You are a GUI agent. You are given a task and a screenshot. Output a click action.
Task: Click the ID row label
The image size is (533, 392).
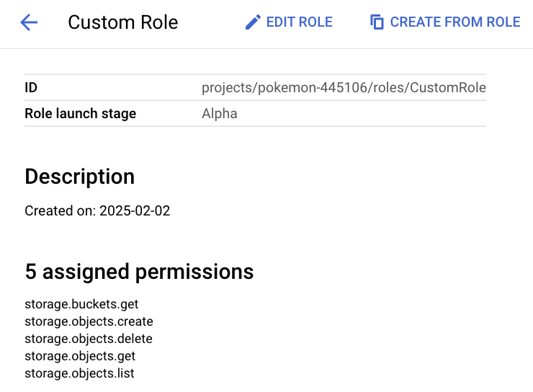31,88
